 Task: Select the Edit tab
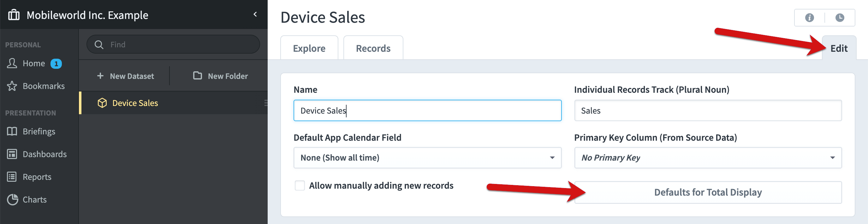click(x=839, y=48)
